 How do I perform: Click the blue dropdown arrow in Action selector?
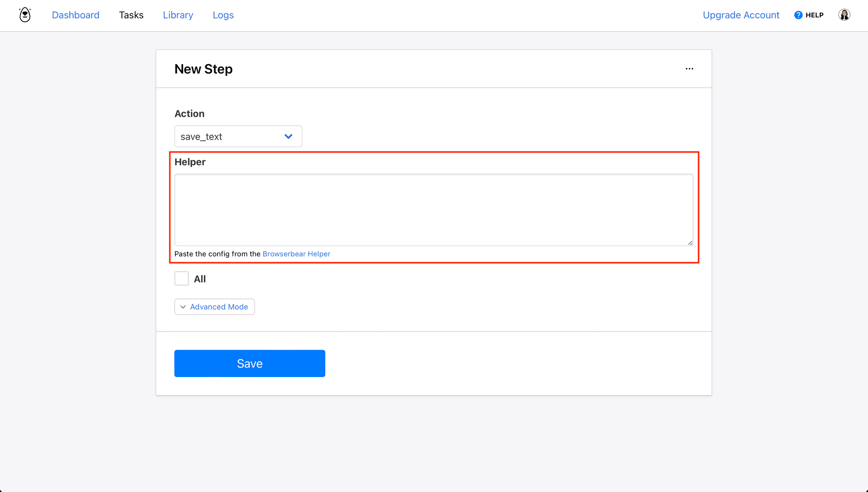click(x=288, y=136)
